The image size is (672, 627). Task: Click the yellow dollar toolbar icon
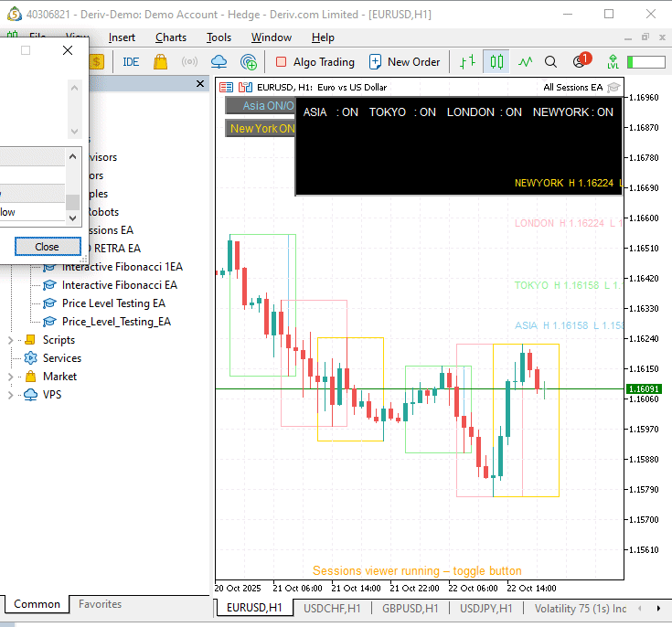[x=97, y=62]
